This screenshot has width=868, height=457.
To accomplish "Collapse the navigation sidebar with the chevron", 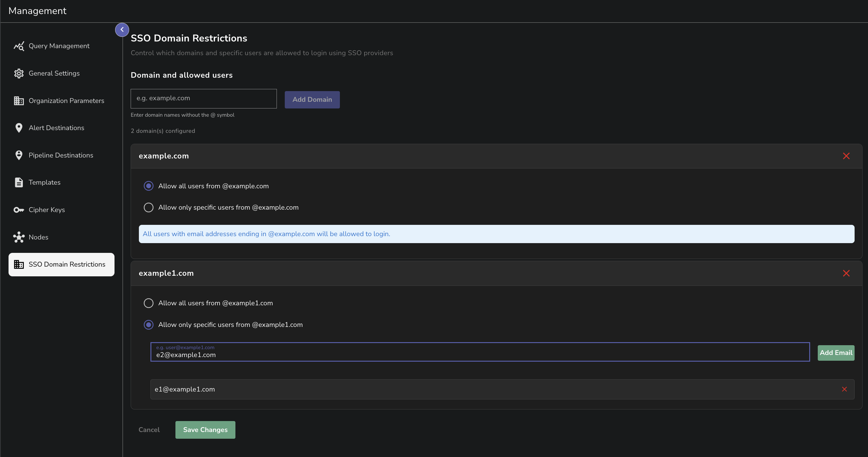I will point(122,30).
